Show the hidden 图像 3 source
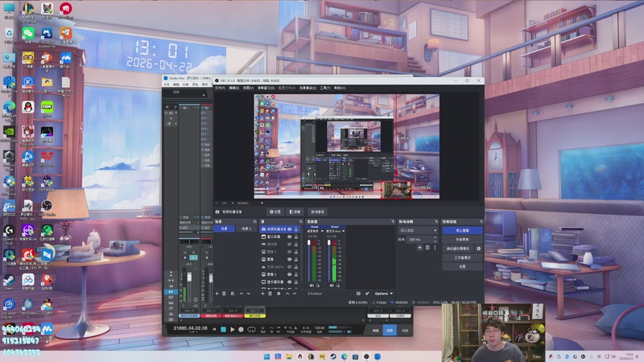 pos(290,252)
